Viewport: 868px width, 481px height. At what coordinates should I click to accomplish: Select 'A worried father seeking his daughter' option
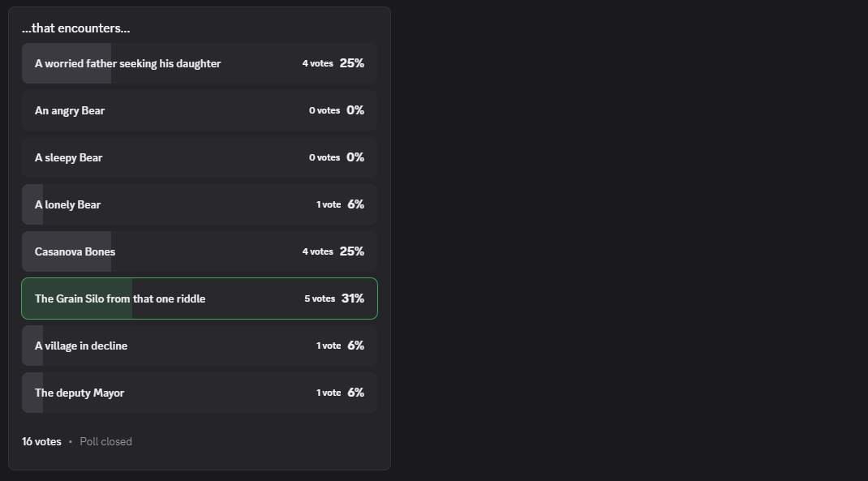[127, 63]
